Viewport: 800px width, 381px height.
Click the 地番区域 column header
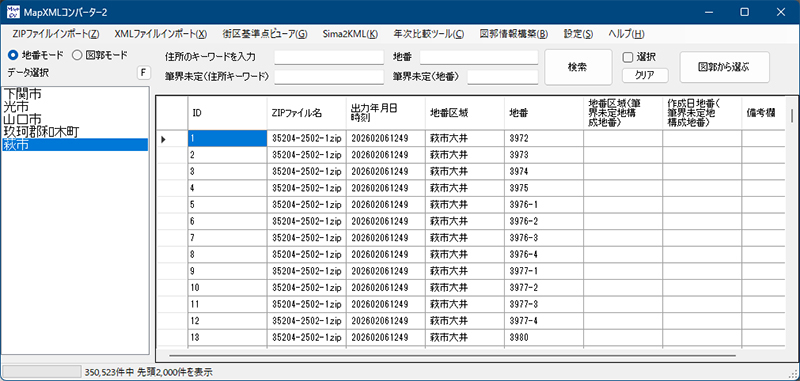click(x=464, y=113)
